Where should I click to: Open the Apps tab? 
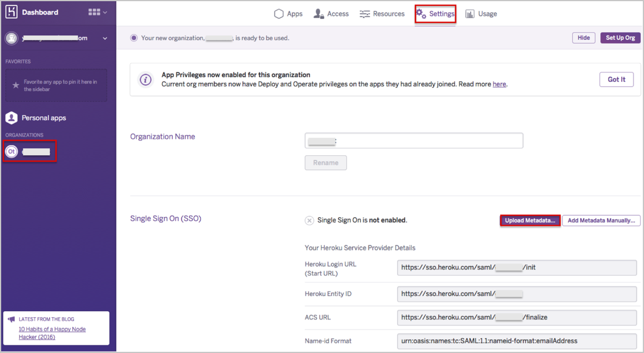[289, 14]
